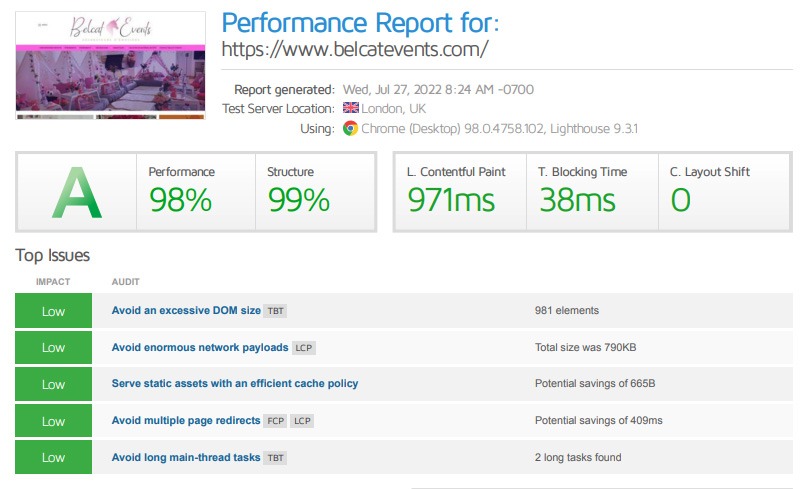Open the https://www.belcatevents.com/ URL
Screen dimensions: 808x489
354,48
